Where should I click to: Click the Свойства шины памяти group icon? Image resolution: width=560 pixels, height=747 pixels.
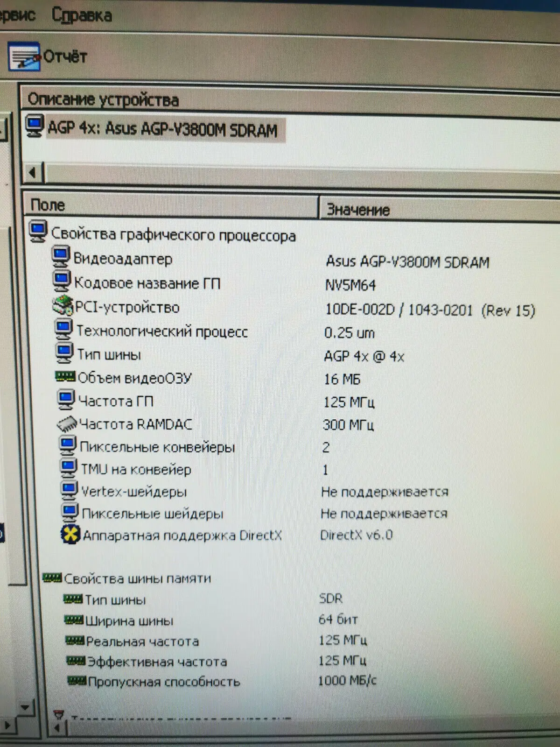[52, 578]
